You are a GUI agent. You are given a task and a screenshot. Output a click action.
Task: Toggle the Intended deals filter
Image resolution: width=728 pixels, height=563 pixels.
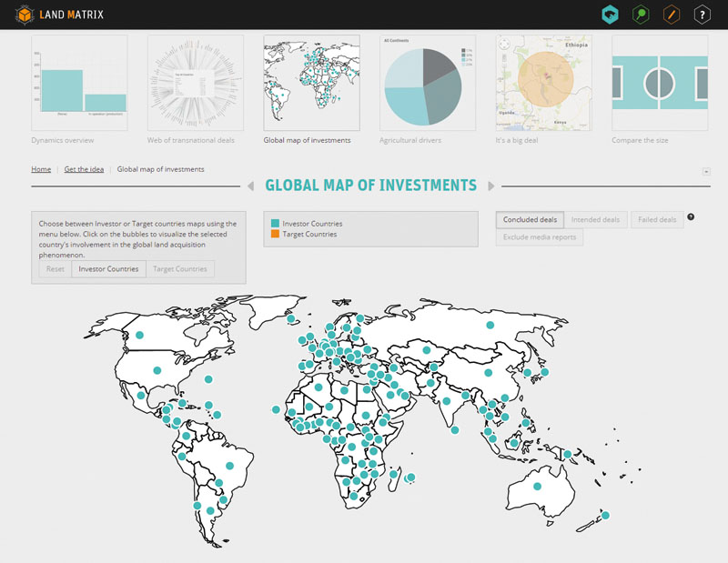click(596, 220)
